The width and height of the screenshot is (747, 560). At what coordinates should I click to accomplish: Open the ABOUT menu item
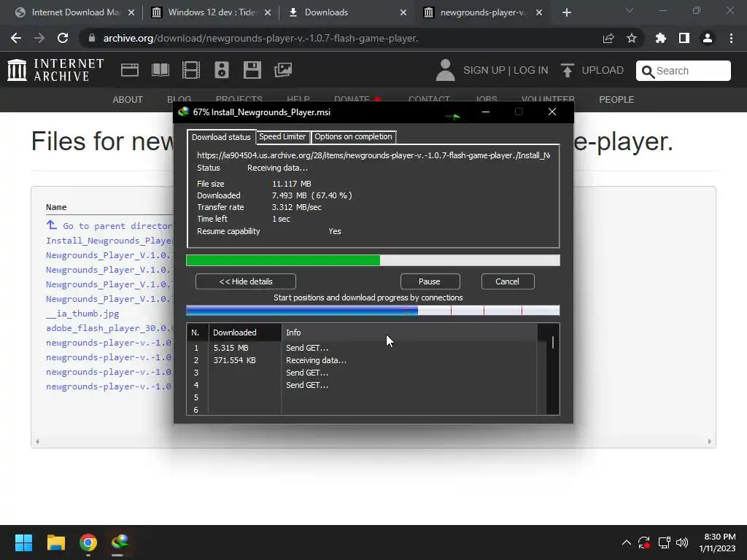click(x=128, y=99)
